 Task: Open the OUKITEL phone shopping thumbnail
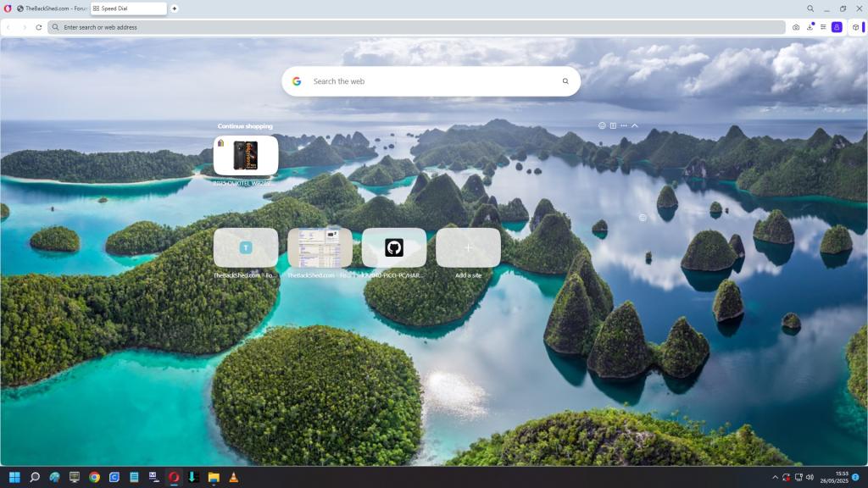click(x=246, y=155)
